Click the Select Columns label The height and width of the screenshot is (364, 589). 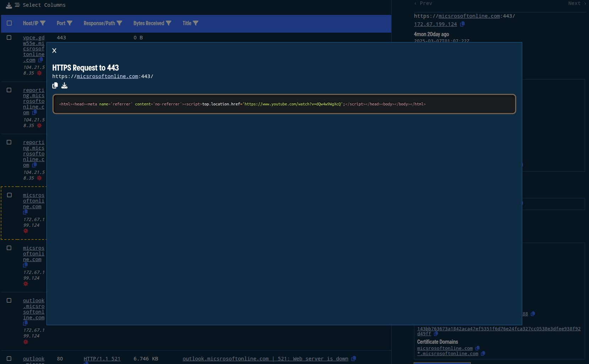pyautogui.click(x=44, y=5)
